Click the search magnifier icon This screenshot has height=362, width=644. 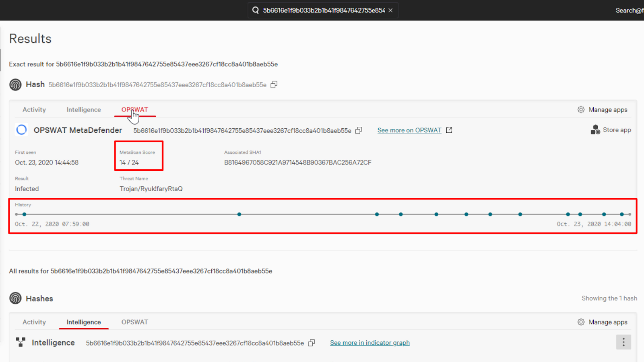[255, 10]
